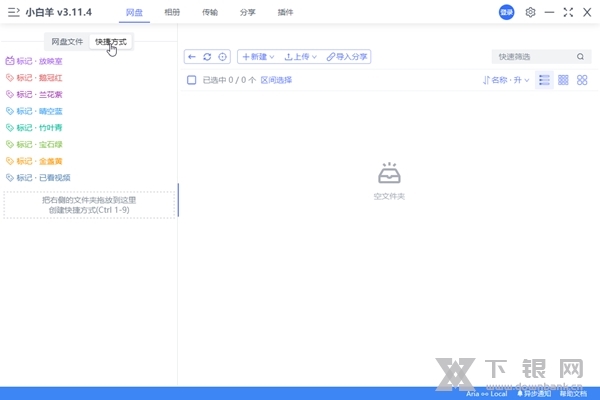Image resolution: width=600 pixels, height=400 pixels.
Task: Click the tag icon beside 晴空蓝
Action: click(10, 111)
